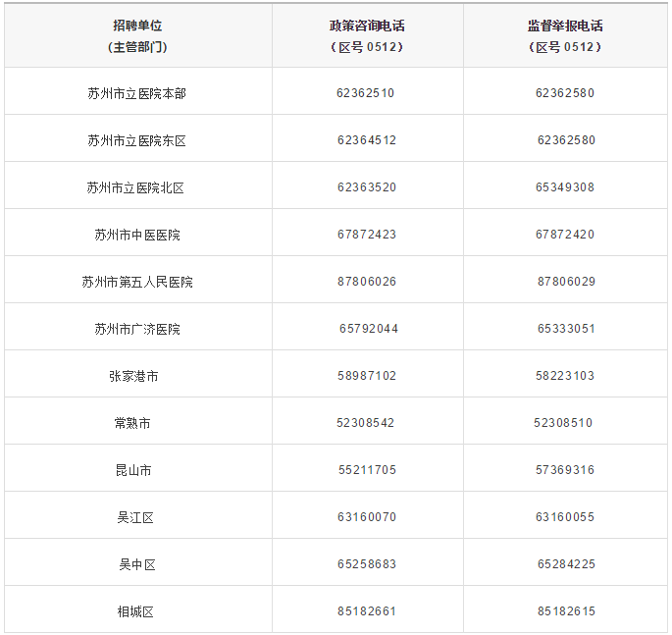Image resolution: width=672 pixels, height=635 pixels.
Task: Select the 张家港市 row label
Action: point(133,377)
